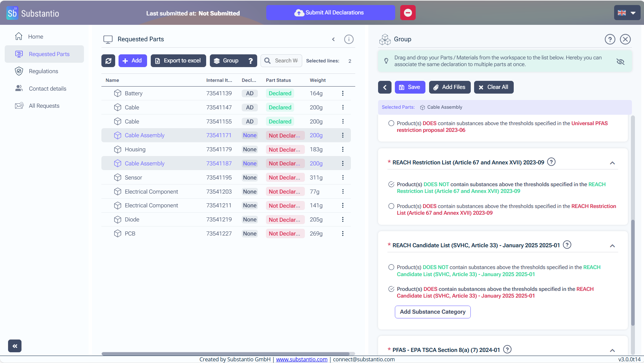This screenshot has width=644, height=363.
Task: Click the search field in parts toolbar
Action: (286, 61)
